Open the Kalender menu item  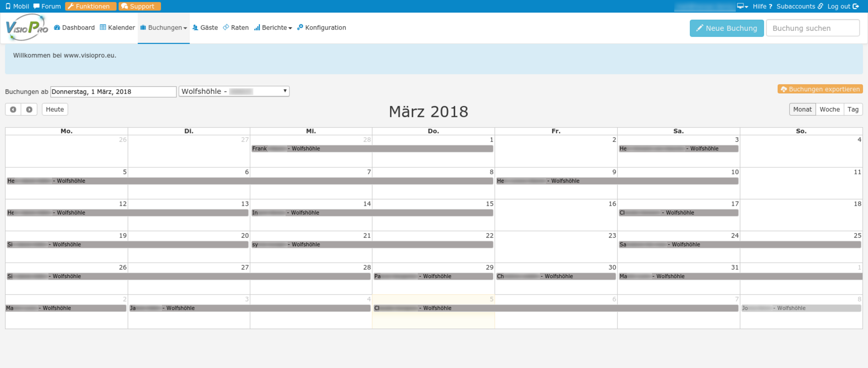pos(117,28)
